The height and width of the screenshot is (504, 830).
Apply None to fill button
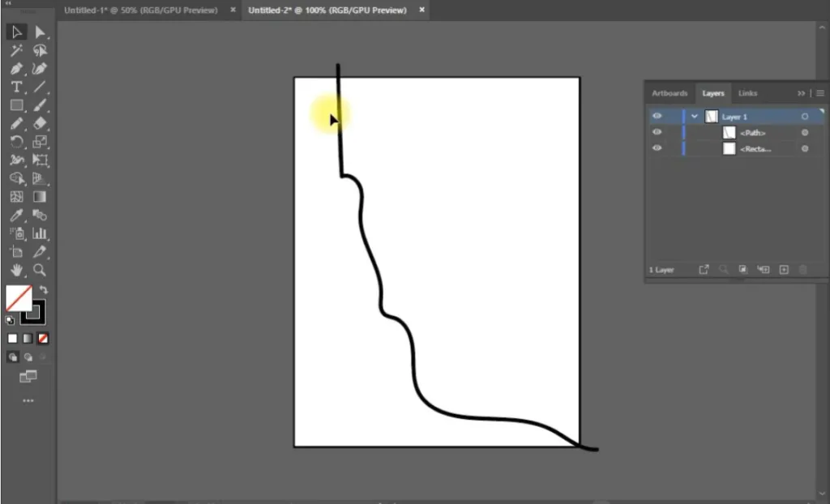(44, 338)
